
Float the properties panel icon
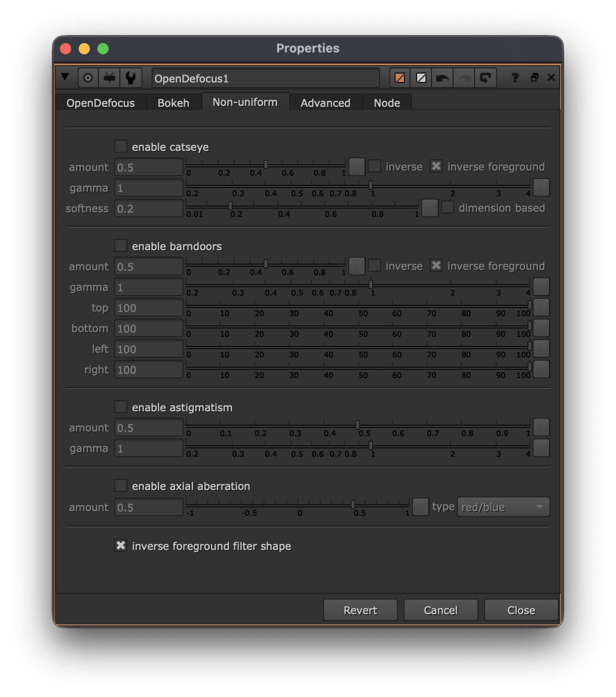[534, 78]
